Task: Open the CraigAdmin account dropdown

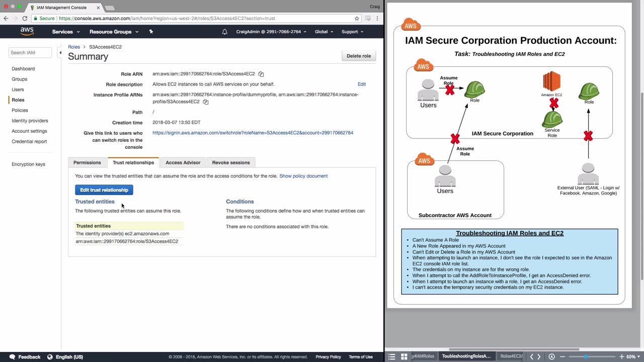Action: point(272,32)
